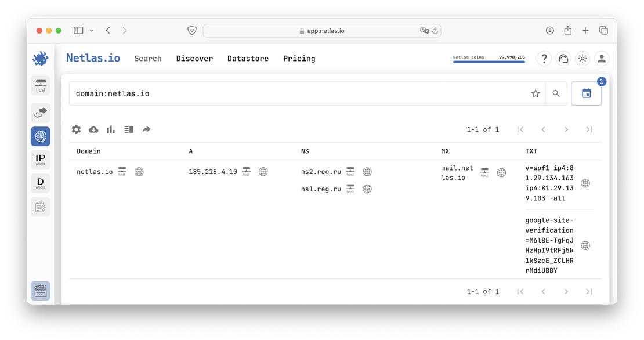View Netlas coins balance details
The height and width of the screenshot is (340, 644).
point(489,58)
